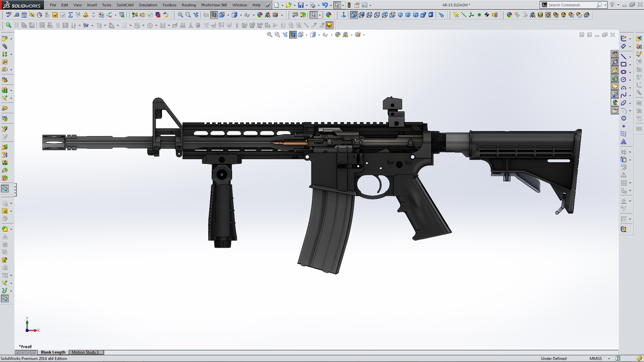This screenshot has width=644, height=362.
Task: Click the MMGS unit system button
Action: click(x=596, y=358)
